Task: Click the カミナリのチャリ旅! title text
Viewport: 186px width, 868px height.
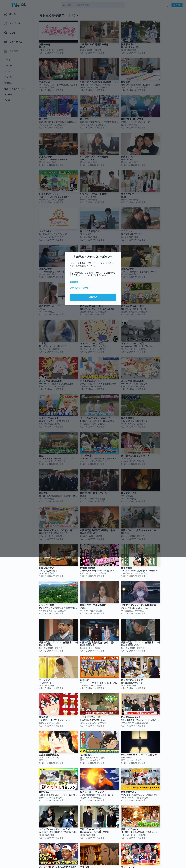Action: tap(91, 717)
